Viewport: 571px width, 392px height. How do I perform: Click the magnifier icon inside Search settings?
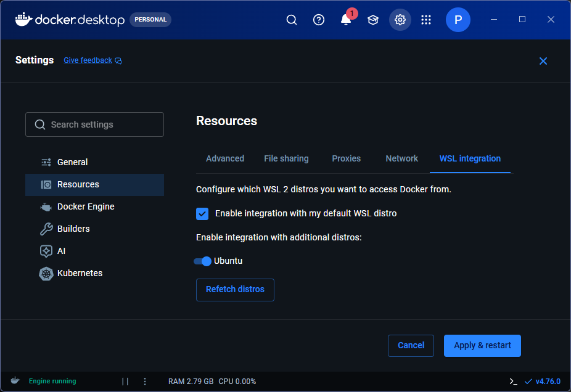(x=40, y=125)
